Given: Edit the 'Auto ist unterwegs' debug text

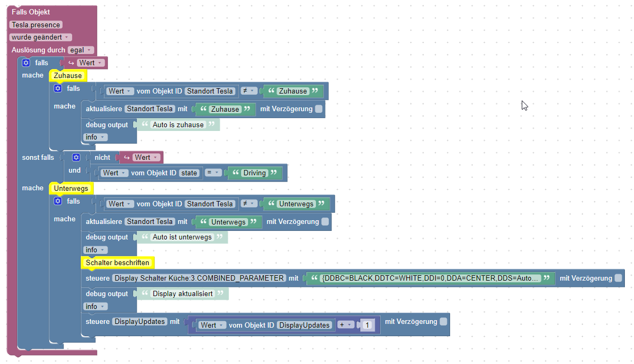Looking at the screenshot, I should 182,237.
